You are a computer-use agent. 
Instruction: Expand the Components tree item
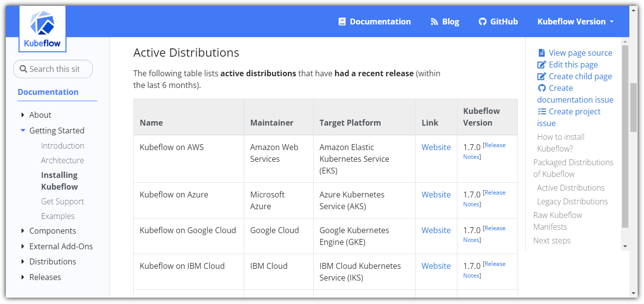23,231
